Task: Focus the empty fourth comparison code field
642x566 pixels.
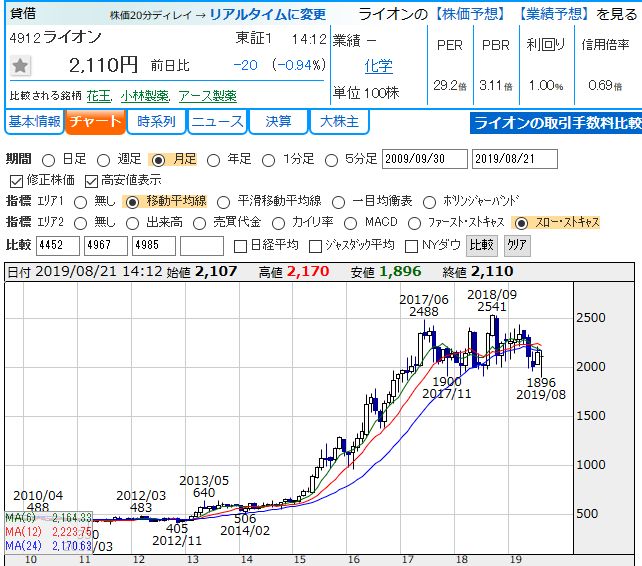Action: (x=202, y=246)
